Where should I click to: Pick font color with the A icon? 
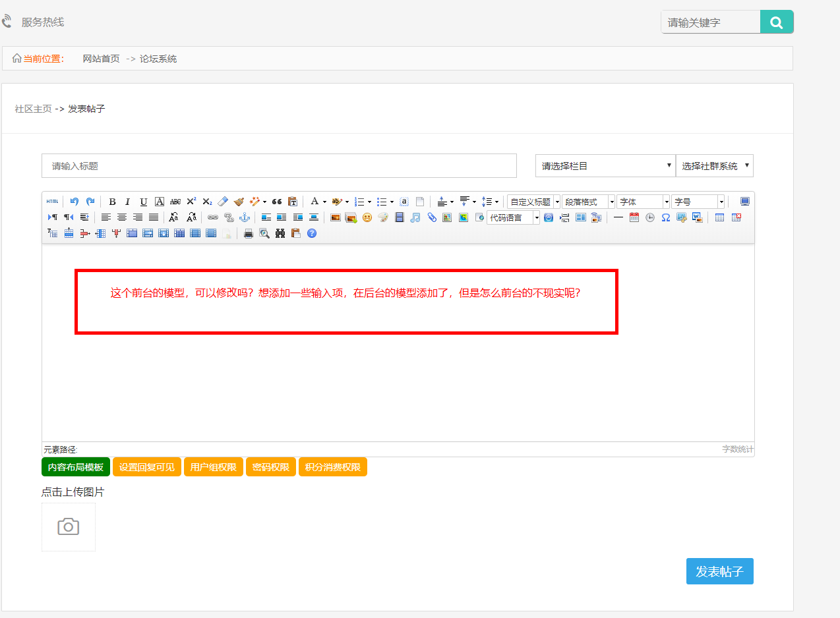coord(315,202)
